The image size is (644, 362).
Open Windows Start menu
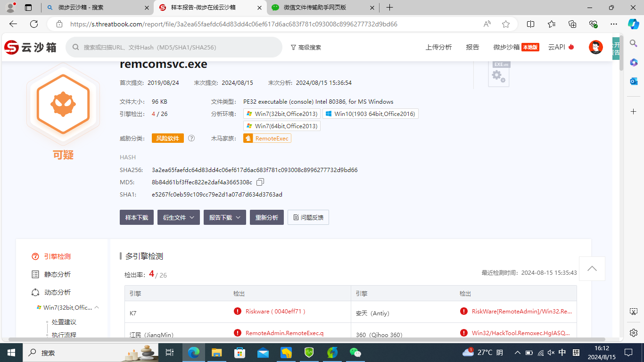click(x=11, y=353)
